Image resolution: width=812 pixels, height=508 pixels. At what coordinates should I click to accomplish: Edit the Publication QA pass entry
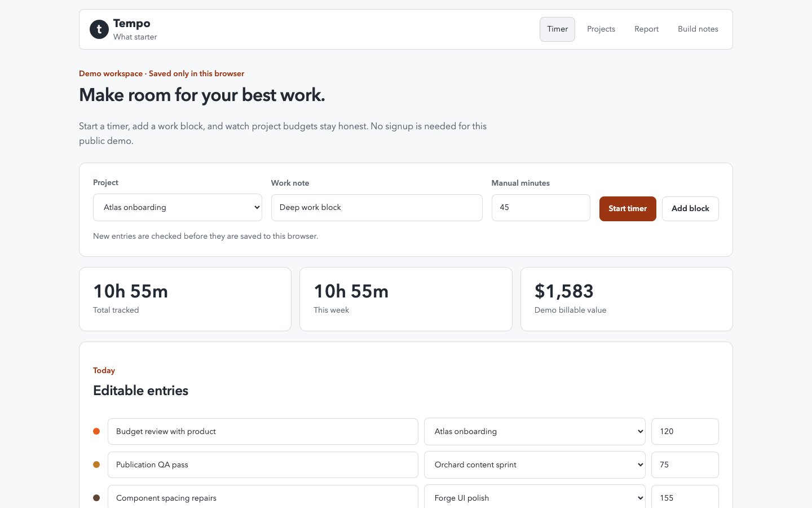tap(263, 465)
